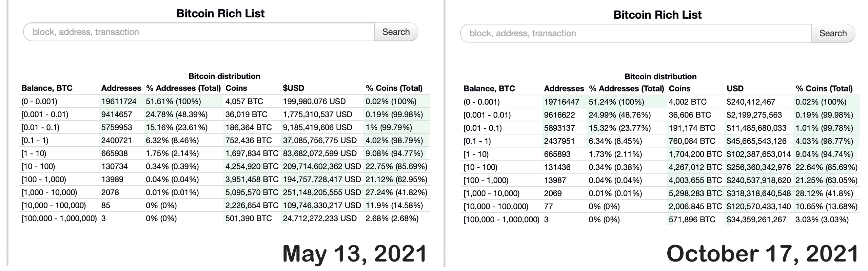Click the Coins column header on the right table
The image size is (868, 271).
[679, 88]
